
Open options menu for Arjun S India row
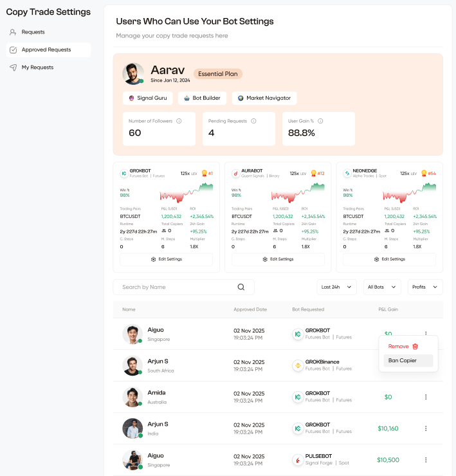(x=426, y=428)
